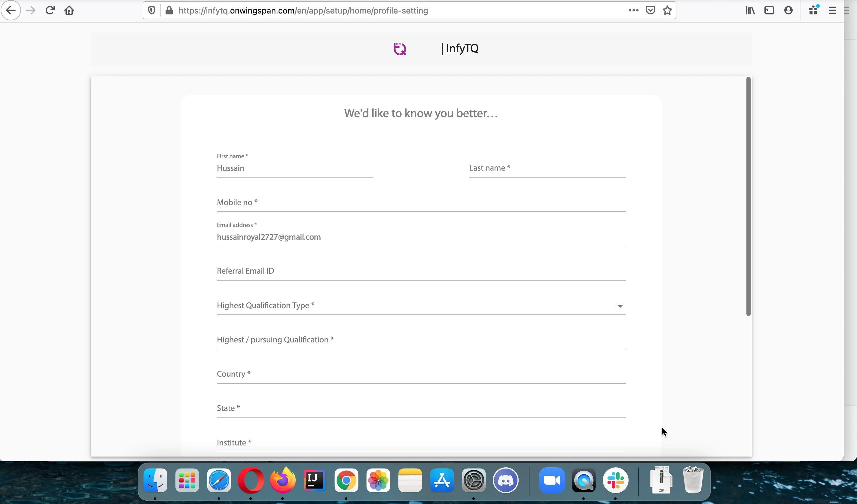Image resolution: width=857 pixels, height=504 pixels.
Task: Click the Institute field
Action: click(x=421, y=443)
